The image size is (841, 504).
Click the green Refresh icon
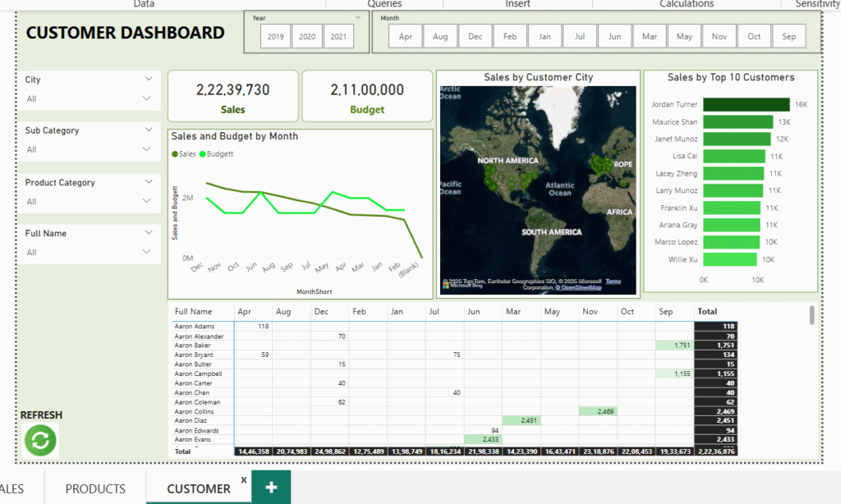point(40,440)
